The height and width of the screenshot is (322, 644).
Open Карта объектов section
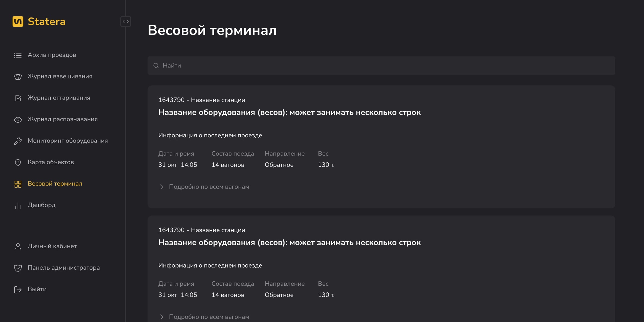tap(51, 162)
